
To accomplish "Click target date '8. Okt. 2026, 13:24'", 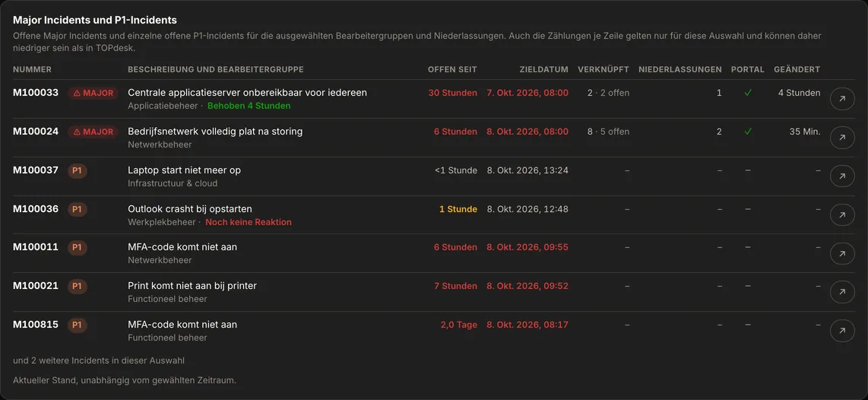I will 527,170.
